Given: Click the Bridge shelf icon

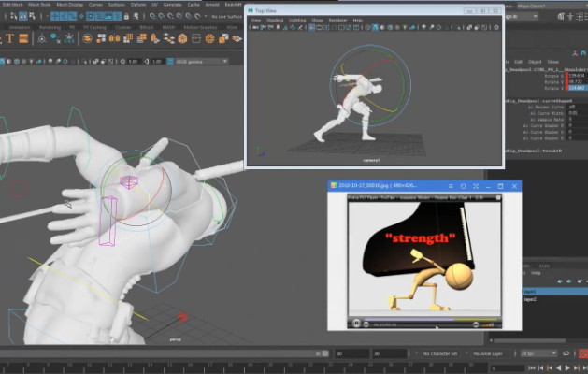Looking at the screenshot, I should tap(169, 38).
